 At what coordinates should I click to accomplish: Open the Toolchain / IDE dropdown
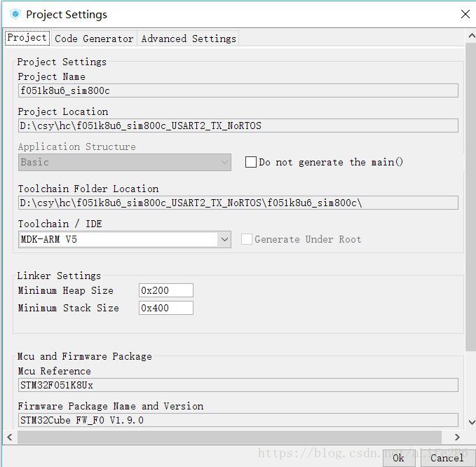pyautogui.click(x=224, y=239)
